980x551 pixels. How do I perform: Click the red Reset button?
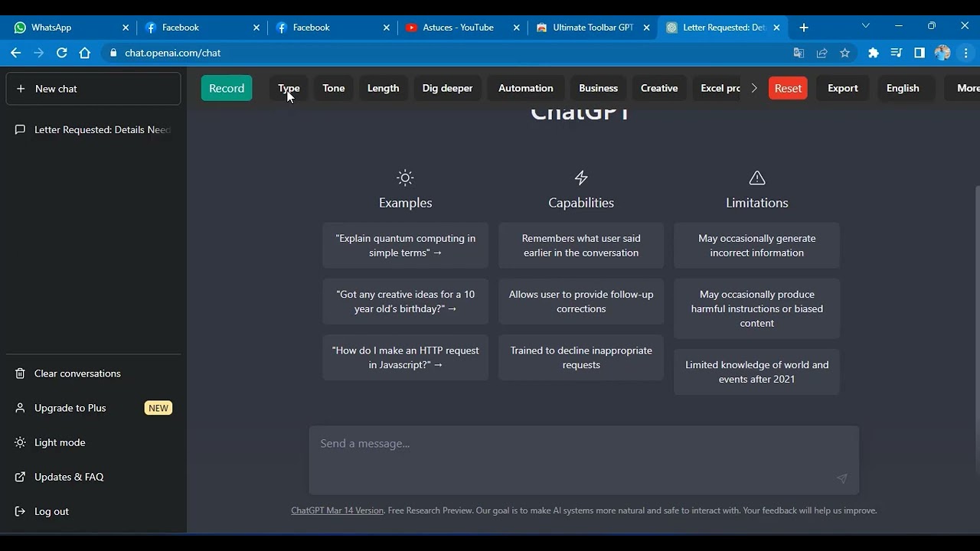point(788,88)
